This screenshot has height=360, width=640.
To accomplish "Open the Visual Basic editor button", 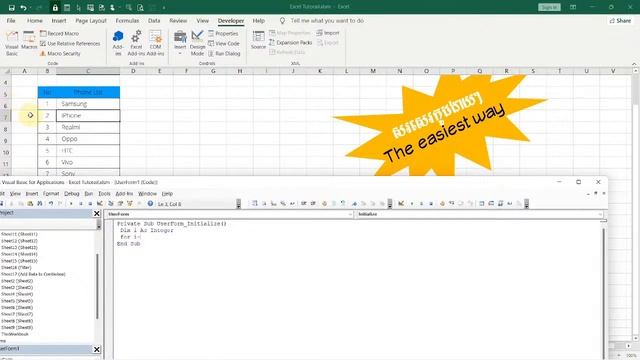I will [12, 43].
